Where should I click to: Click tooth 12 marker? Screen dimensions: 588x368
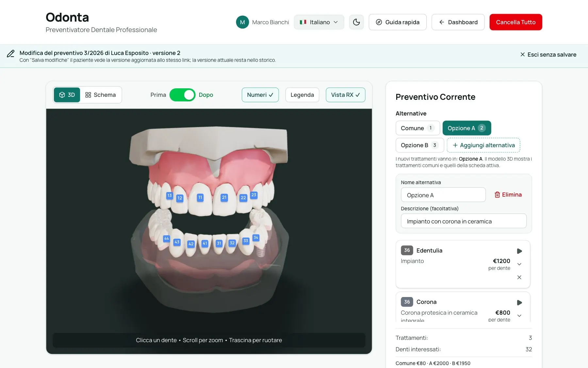click(x=180, y=198)
